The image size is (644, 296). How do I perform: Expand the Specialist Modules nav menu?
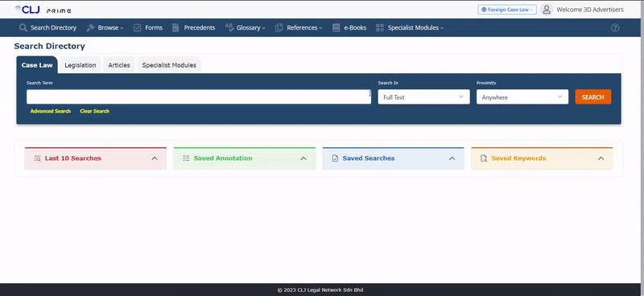(415, 28)
